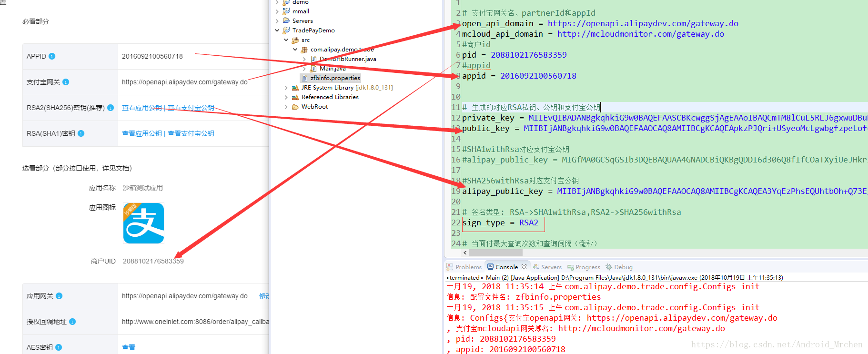868x354 pixels.
Task: Click the Progress view tab icon
Action: [x=570, y=267]
